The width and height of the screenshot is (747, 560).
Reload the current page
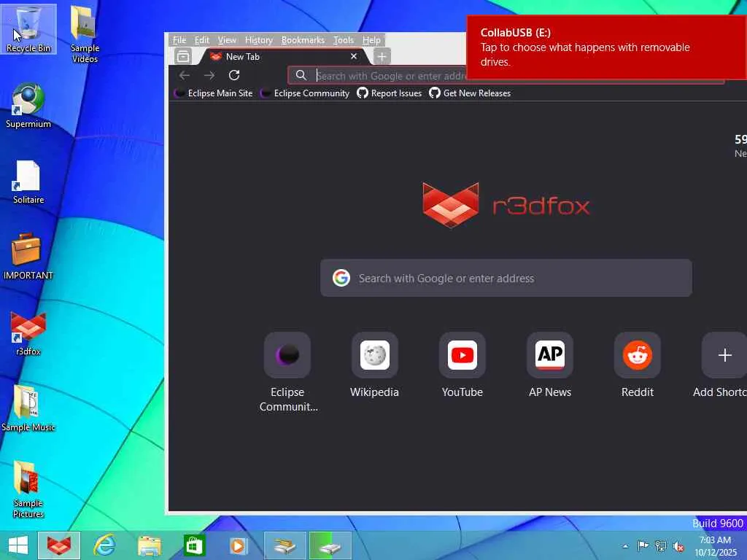(x=234, y=75)
